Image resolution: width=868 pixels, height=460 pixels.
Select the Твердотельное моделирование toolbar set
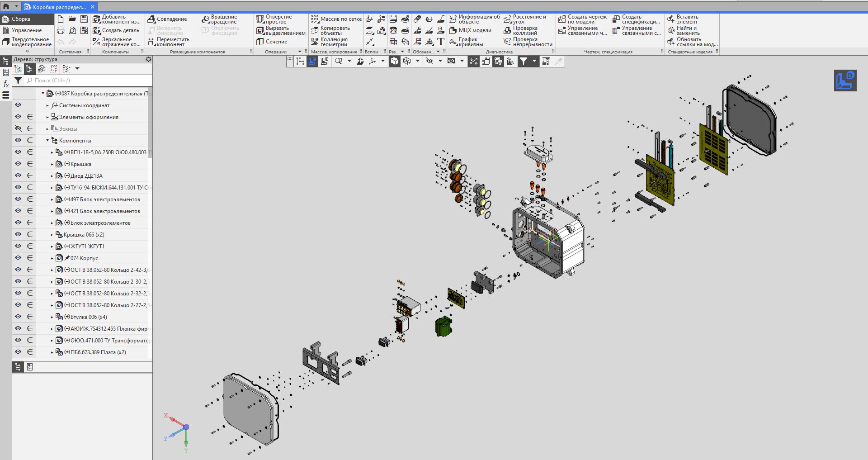pos(31,42)
